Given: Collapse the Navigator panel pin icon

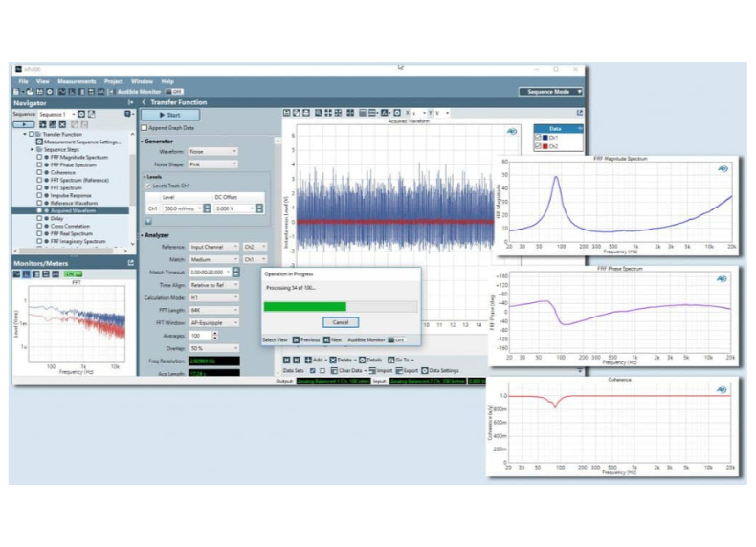Looking at the screenshot, I should (x=130, y=102).
